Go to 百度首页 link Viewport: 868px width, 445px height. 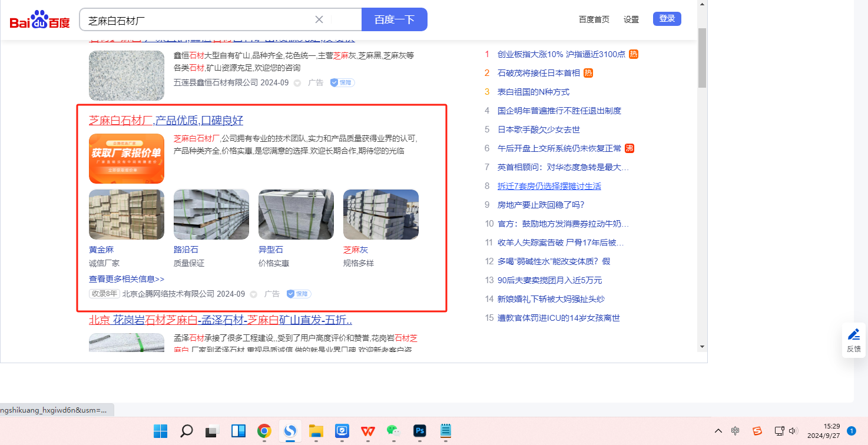point(594,19)
